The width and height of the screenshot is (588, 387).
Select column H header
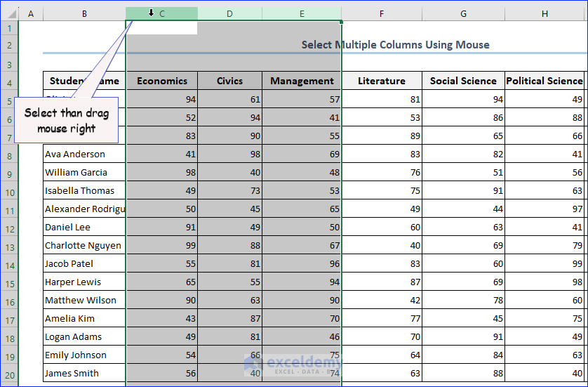544,14
